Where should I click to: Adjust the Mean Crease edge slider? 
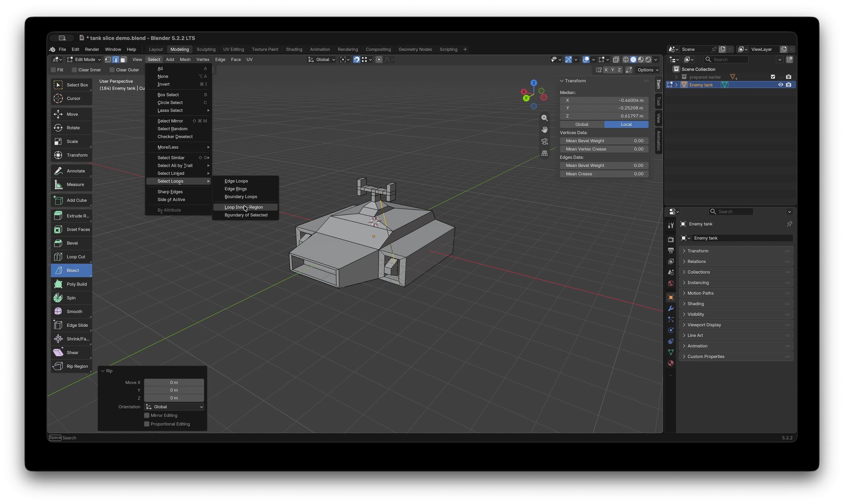pyautogui.click(x=604, y=174)
